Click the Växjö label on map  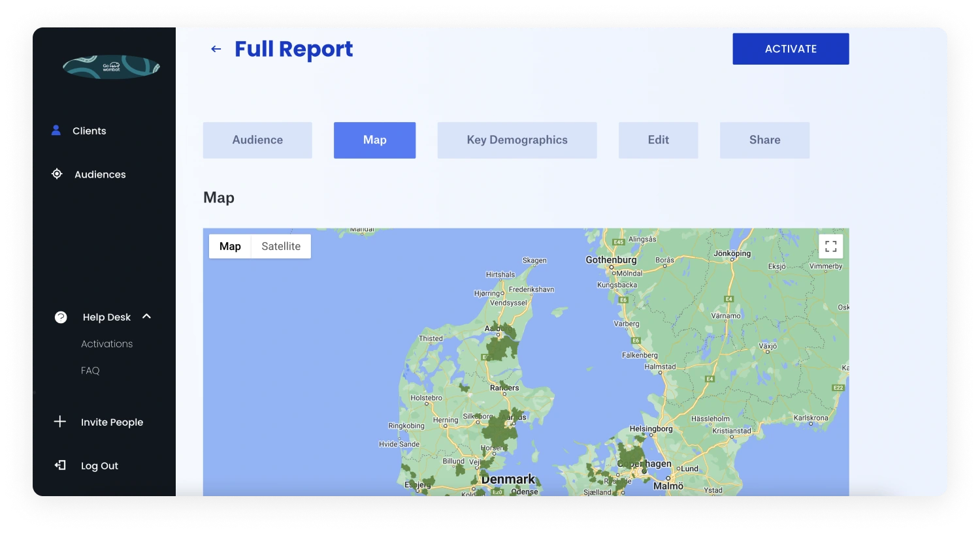pyautogui.click(x=768, y=346)
